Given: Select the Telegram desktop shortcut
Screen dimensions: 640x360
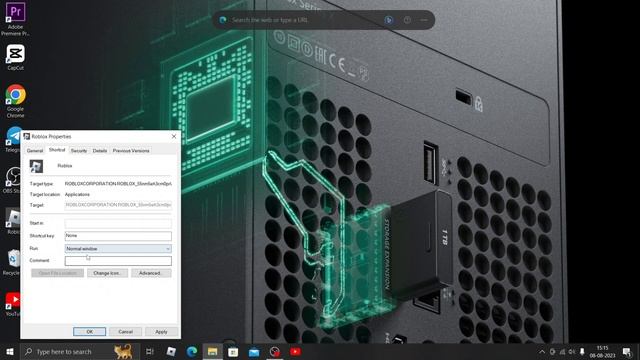Looking at the screenshot, I should click(12, 140).
